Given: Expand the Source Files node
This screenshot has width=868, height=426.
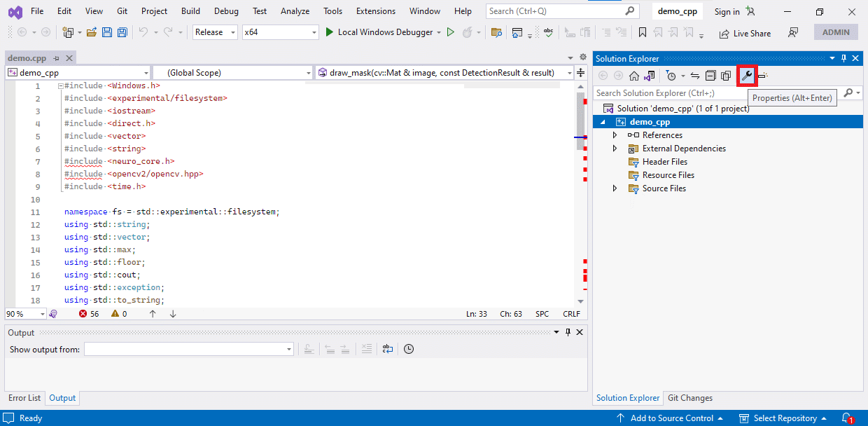Looking at the screenshot, I should click(x=615, y=188).
